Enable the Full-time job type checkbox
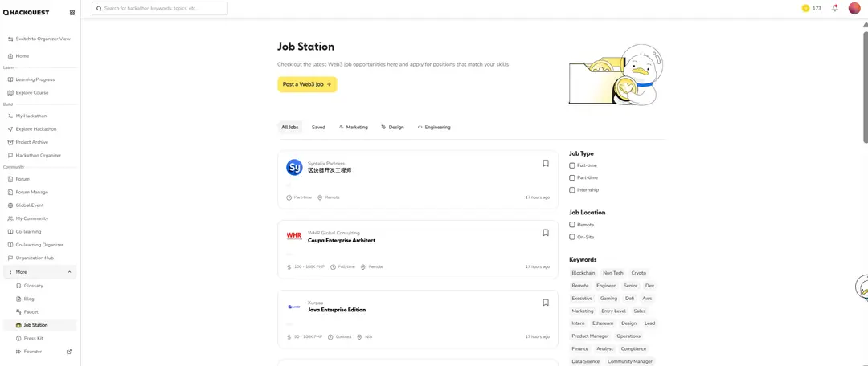This screenshot has width=868, height=366. pos(572,165)
